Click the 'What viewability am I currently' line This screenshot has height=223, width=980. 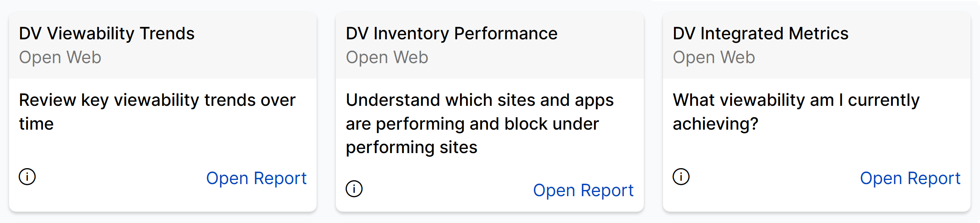point(796,100)
